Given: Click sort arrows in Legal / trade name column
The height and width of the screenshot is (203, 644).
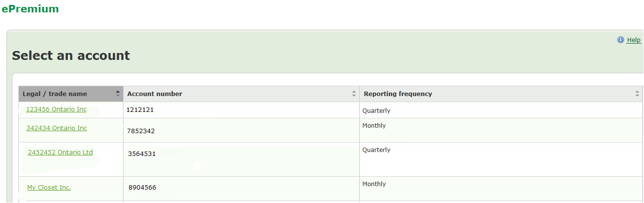Looking at the screenshot, I should coord(118,94).
